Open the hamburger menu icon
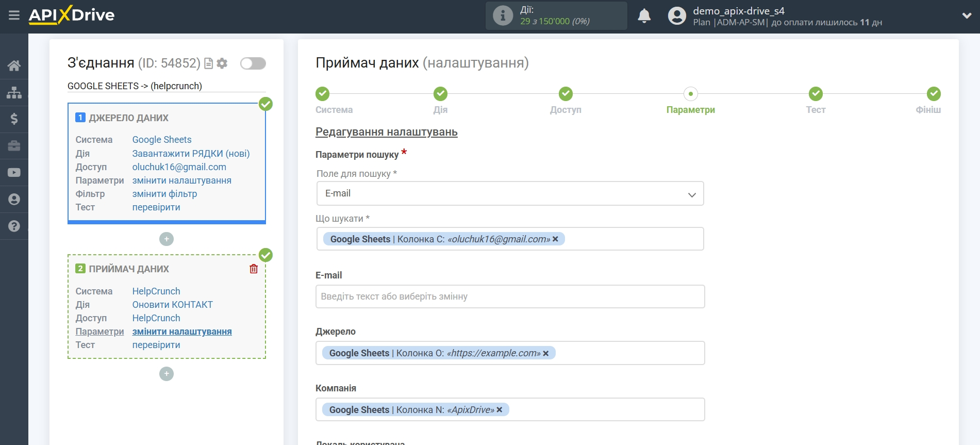980x445 pixels. pos(14,15)
